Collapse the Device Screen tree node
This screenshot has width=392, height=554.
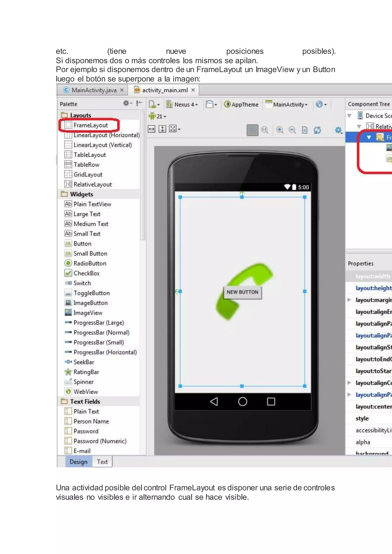point(349,116)
